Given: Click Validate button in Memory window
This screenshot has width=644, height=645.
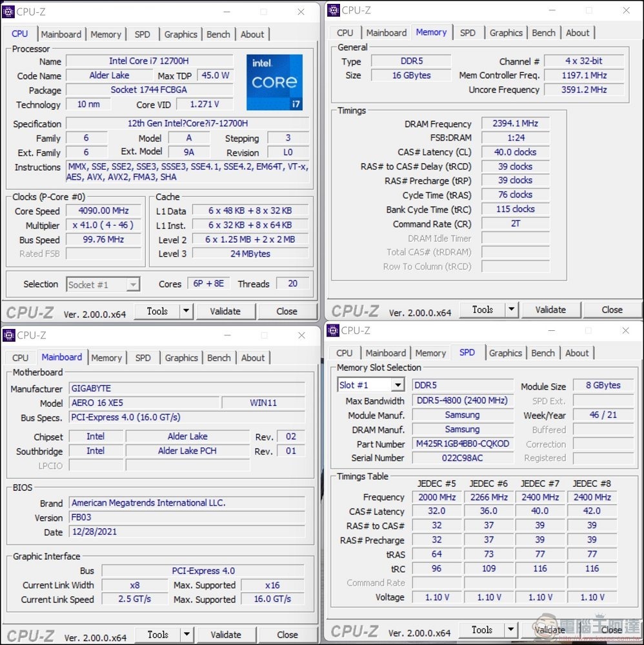Looking at the screenshot, I should [550, 310].
